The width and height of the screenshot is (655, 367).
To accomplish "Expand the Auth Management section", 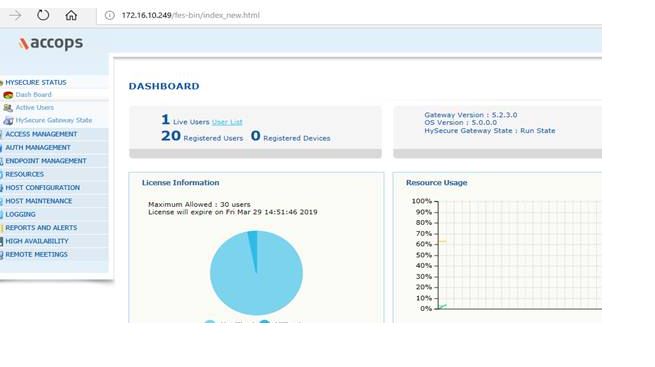I will coord(38,147).
